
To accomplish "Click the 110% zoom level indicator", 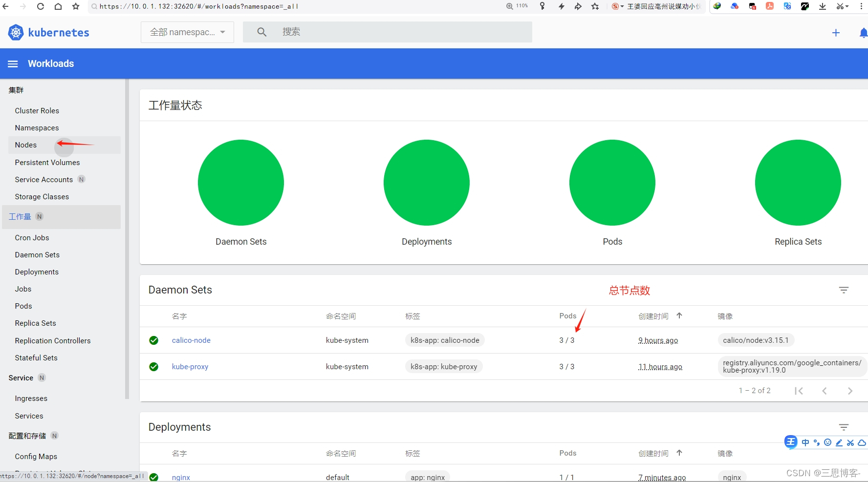I will 518,6.
